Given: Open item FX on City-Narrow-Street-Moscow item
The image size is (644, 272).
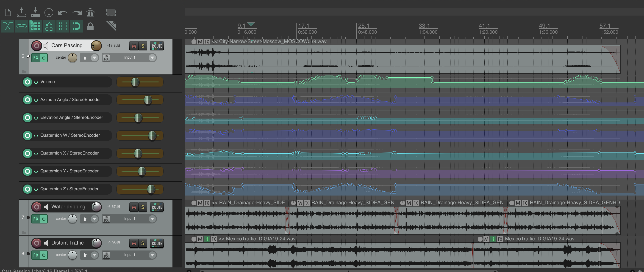Looking at the screenshot, I should click(x=207, y=42).
